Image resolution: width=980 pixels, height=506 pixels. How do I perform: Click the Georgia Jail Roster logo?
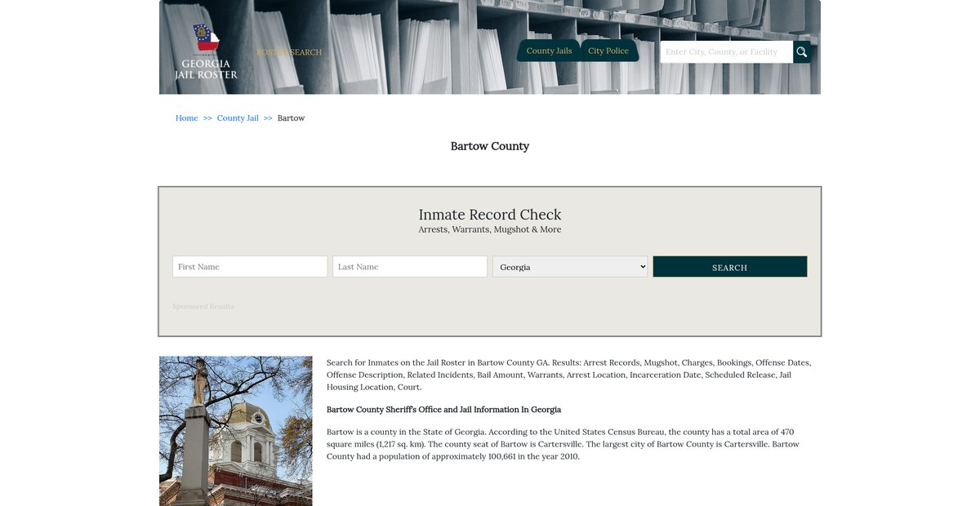206,52
